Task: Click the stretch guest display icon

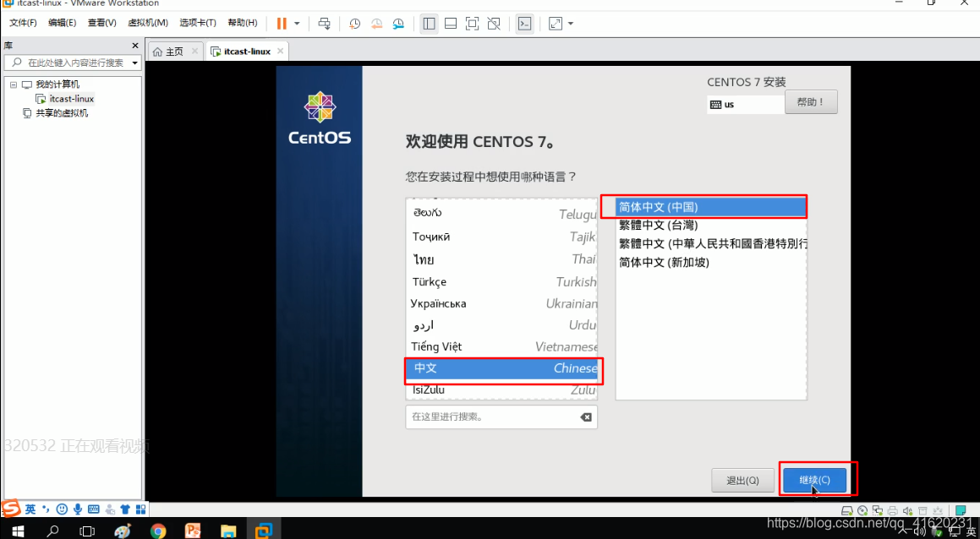Action: pyautogui.click(x=555, y=24)
